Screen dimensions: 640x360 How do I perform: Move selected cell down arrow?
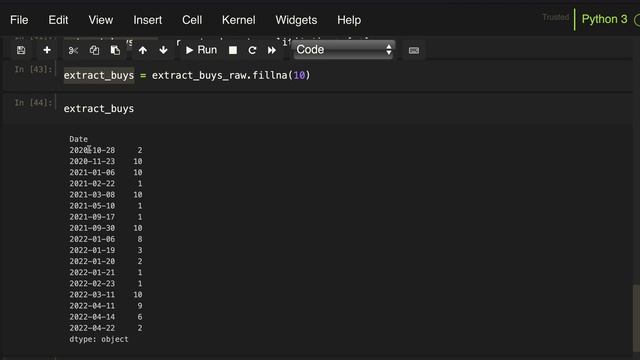pyautogui.click(x=163, y=50)
